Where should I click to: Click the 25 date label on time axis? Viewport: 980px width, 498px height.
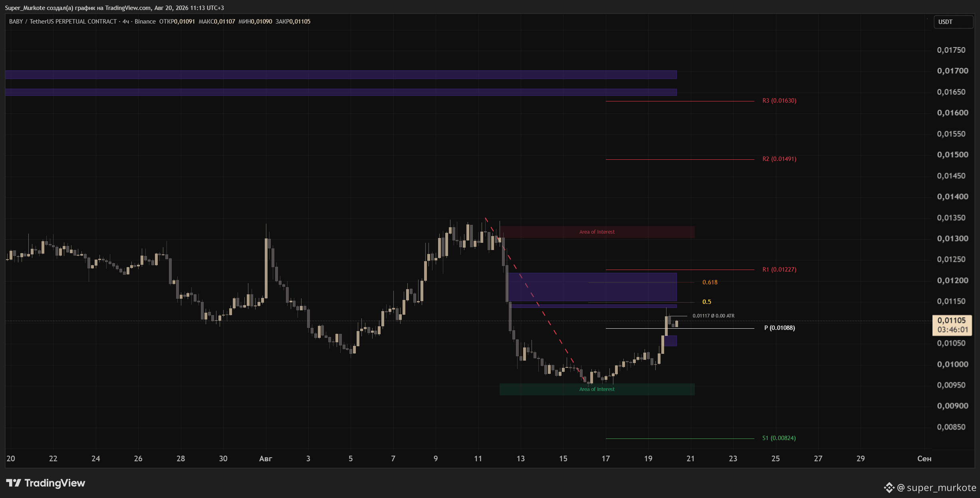tap(776, 459)
